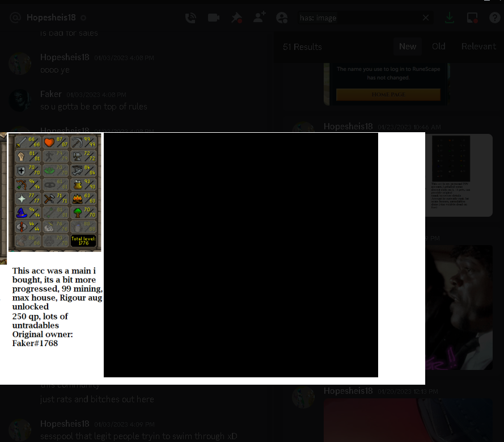
Task: Show the user profile panel icon
Action: coord(282,18)
